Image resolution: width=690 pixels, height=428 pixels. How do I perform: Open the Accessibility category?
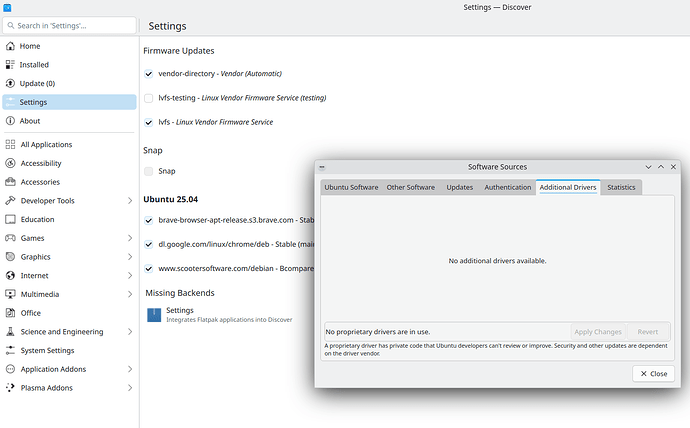[x=41, y=163]
